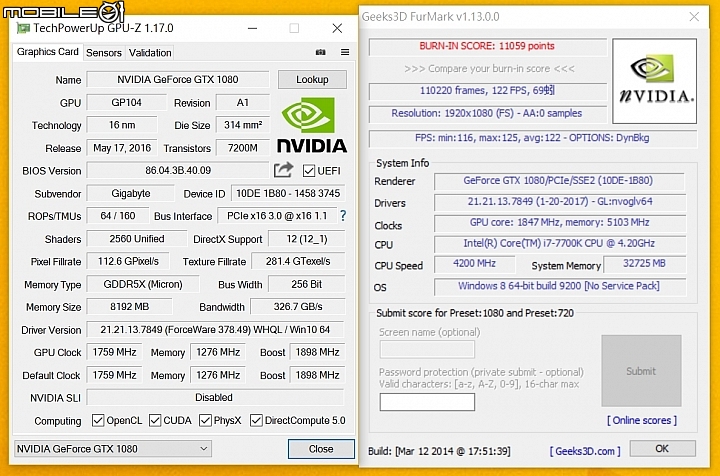Click the NVIDIA SLI Disabled field
Viewport: 720px width, 476px height.
click(x=215, y=398)
